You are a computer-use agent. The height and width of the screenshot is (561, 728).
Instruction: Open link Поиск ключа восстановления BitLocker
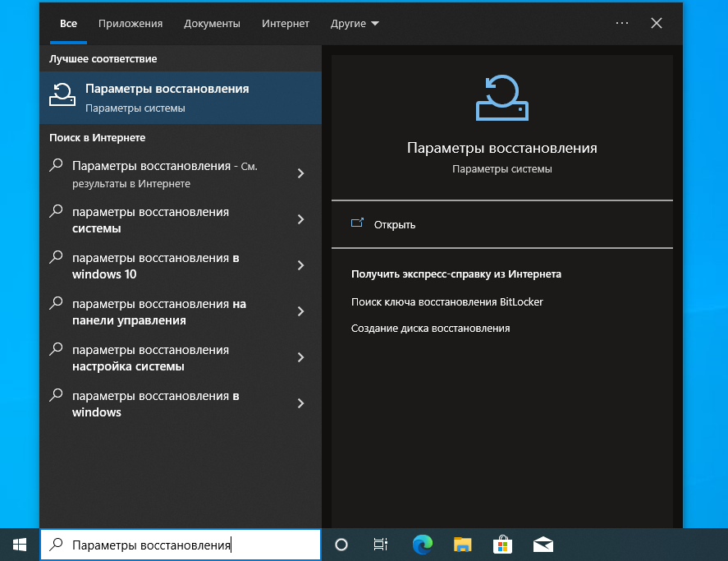tap(447, 302)
